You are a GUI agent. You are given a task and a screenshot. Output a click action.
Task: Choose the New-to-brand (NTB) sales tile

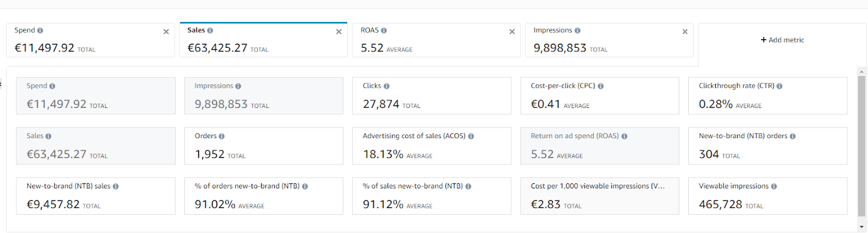coord(96,196)
